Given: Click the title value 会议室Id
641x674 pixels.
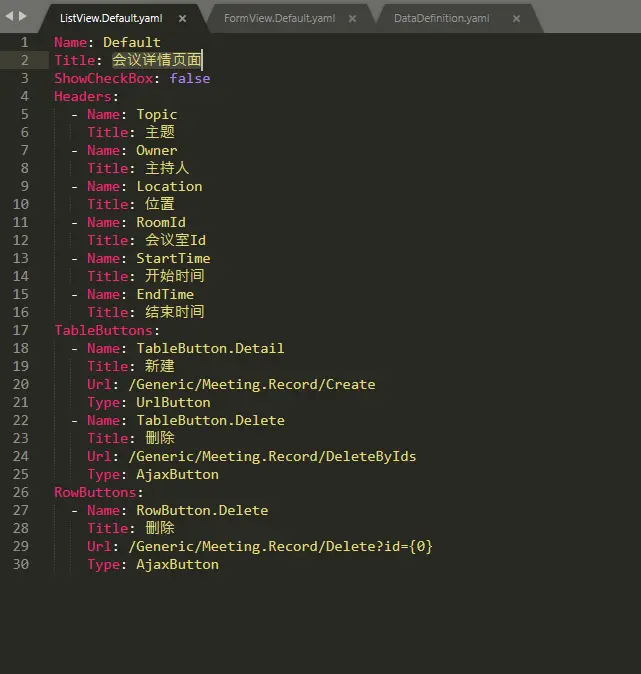Looking at the screenshot, I should click(175, 240).
